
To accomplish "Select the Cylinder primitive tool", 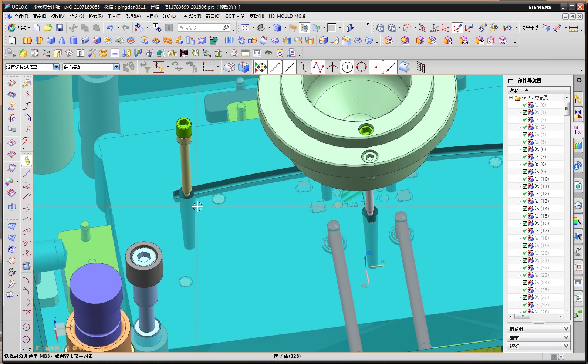I will [74, 40].
